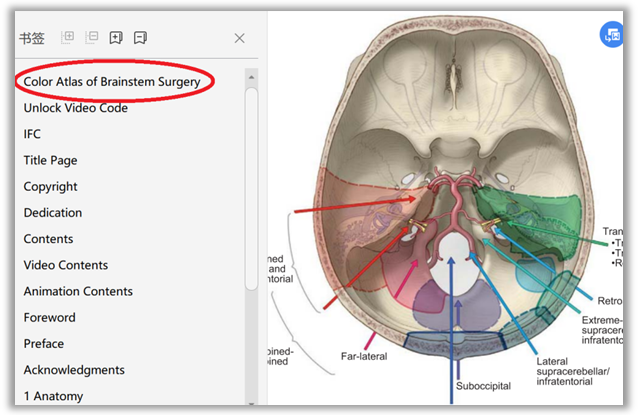
Task: Click the add bookmark icon
Action: 116,38
